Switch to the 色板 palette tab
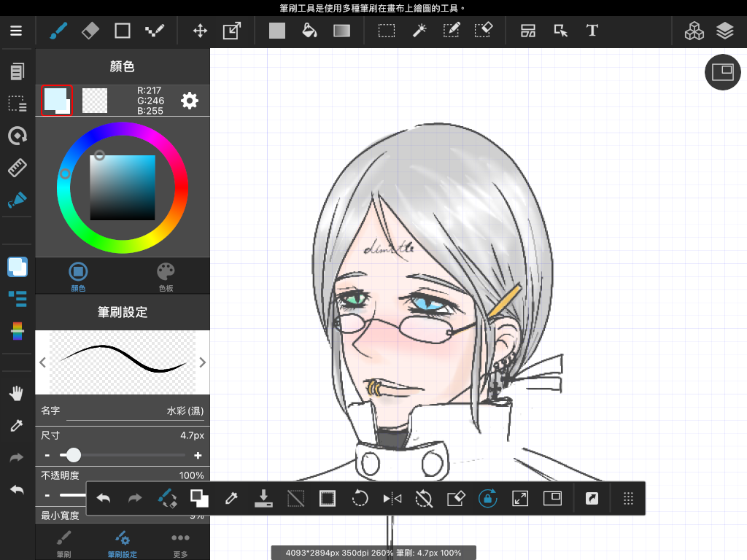 pos(166,276)
